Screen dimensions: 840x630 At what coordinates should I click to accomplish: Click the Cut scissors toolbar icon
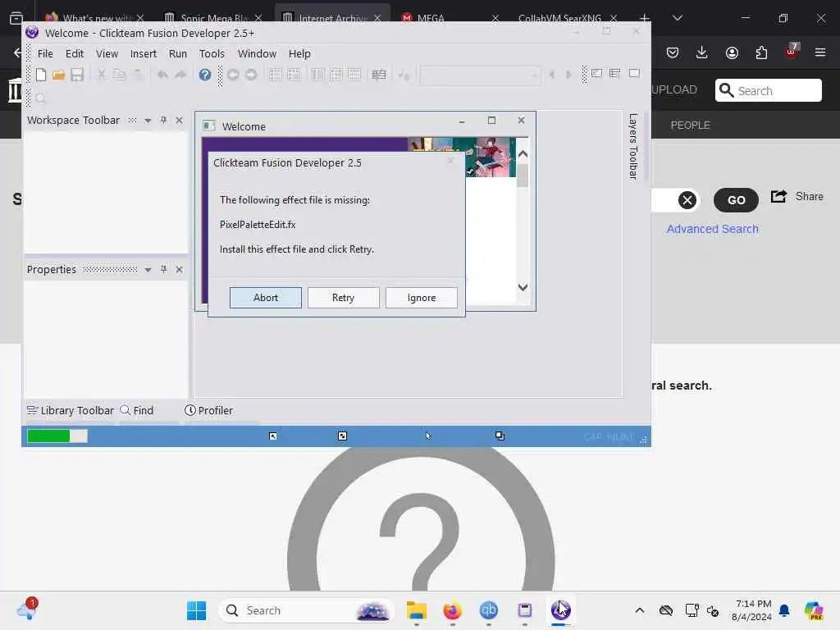point(101,75)
